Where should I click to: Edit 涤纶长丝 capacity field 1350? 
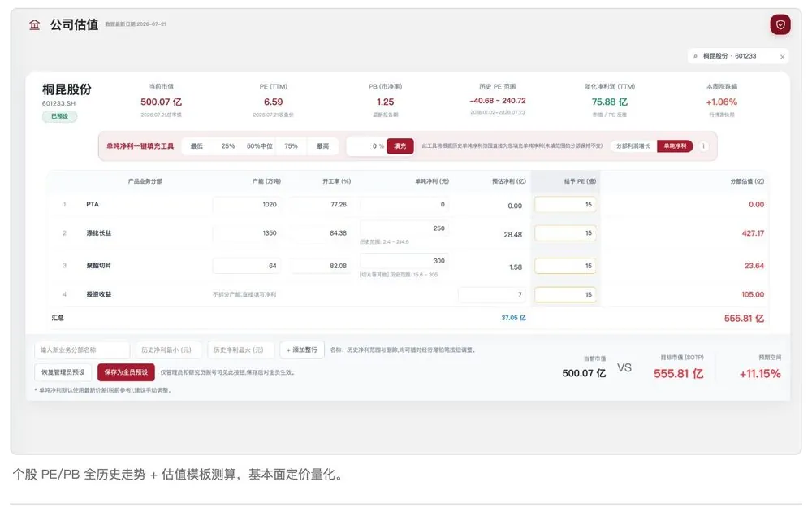[247, 233]
